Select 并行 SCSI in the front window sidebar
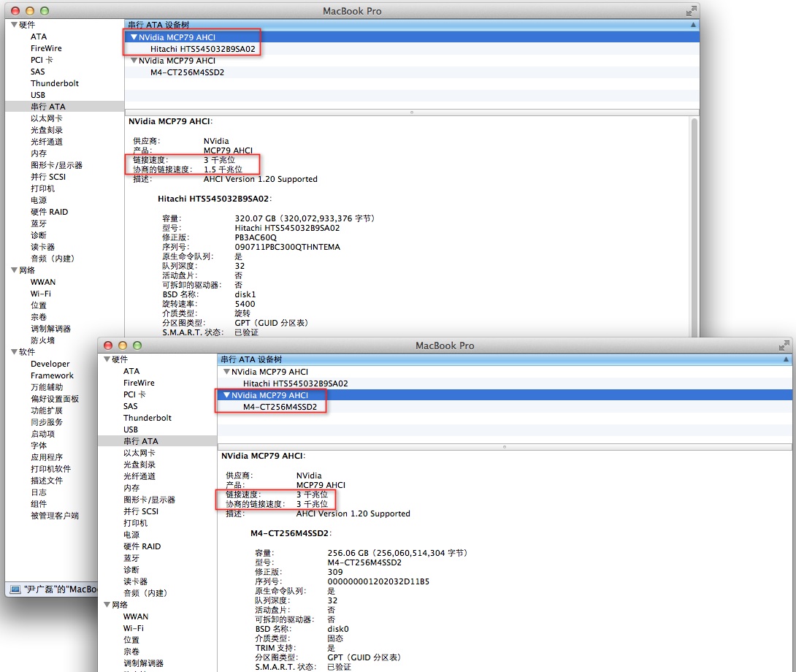Screen dimensions: 796x672 141,511
